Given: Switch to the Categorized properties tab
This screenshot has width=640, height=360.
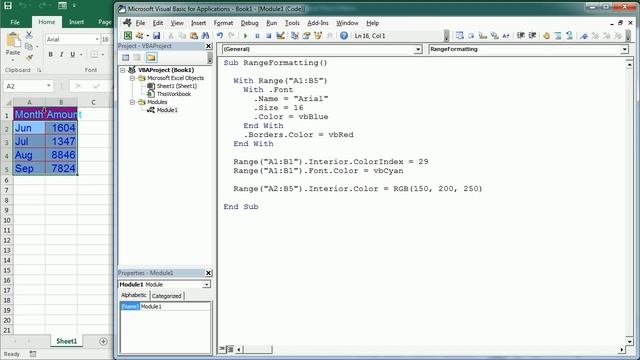Looking at the screenshot, I should click(167, 296).
